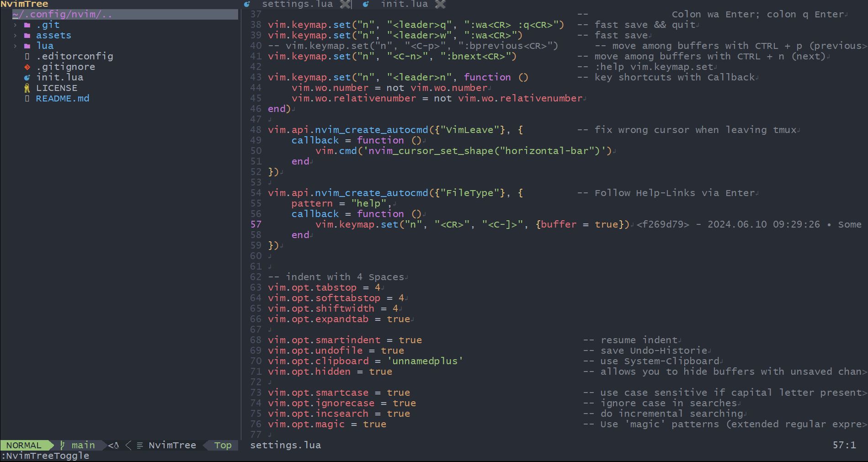Image resolution: width=868 pixels, height=462 pixels.
Task: Click the C-n bnext keymap line
Action: point(392,56)
